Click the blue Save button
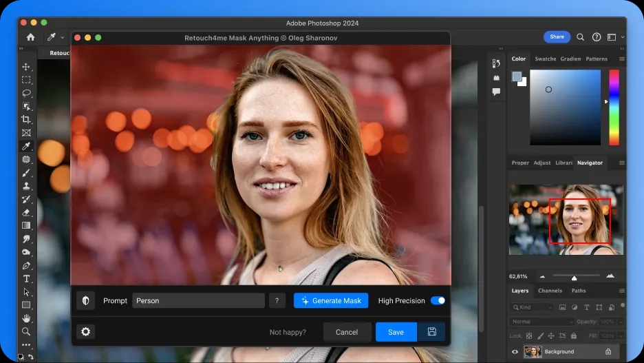644x363 pixels. pos(396,332)
